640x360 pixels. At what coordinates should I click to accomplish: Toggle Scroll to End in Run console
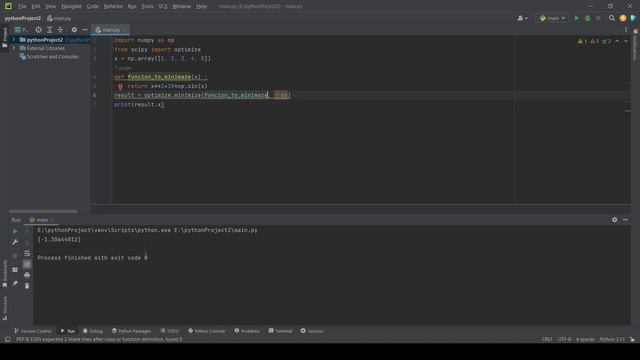click(27, 264)
